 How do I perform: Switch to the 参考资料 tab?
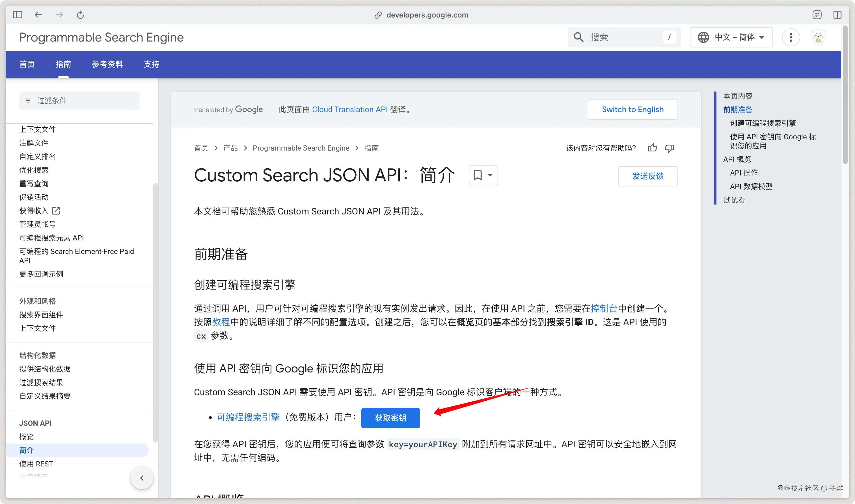click(x=107, y=64)
